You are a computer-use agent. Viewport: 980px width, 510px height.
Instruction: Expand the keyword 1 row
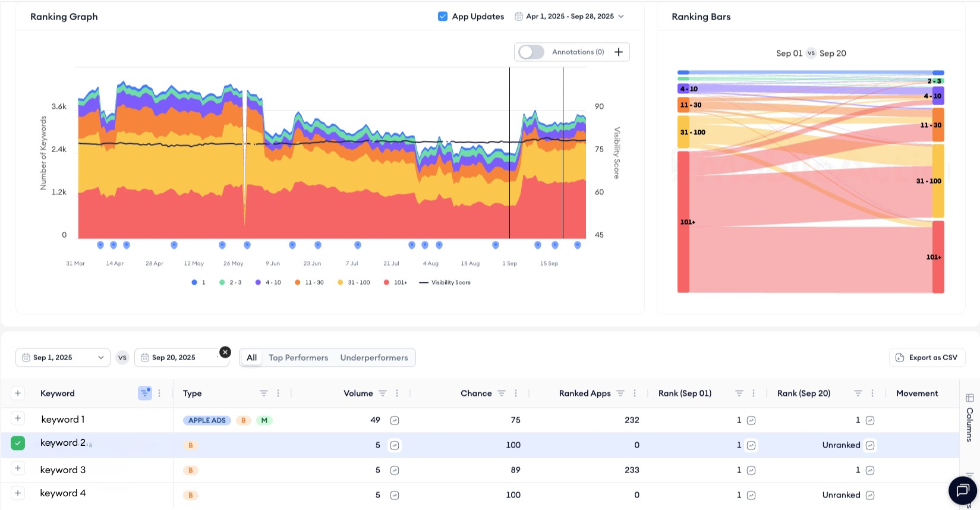18,418
